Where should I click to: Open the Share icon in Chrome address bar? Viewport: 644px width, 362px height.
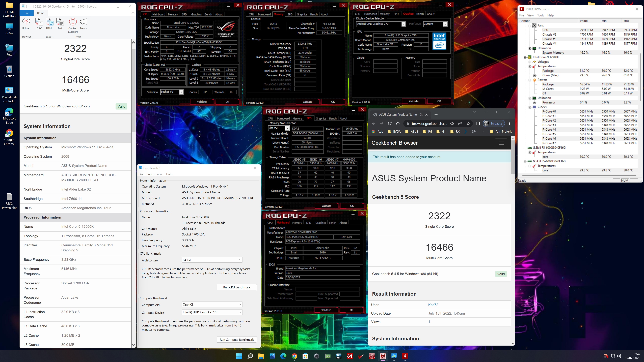tap(460, 123)
